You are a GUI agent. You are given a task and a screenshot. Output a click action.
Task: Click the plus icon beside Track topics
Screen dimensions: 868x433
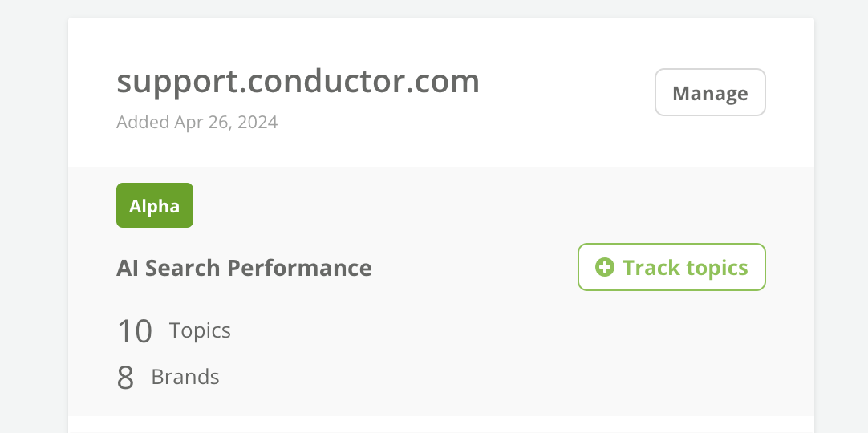(x=605, y=267)
